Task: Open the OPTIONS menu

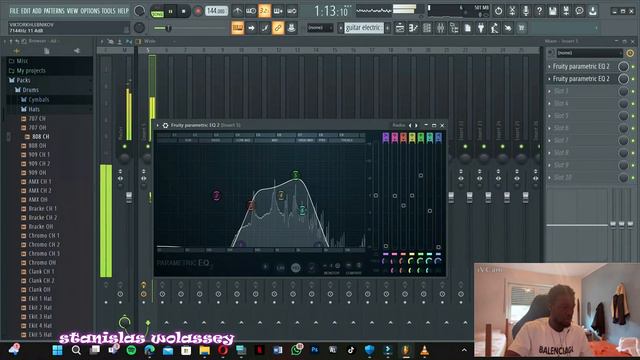Action: 90,11
